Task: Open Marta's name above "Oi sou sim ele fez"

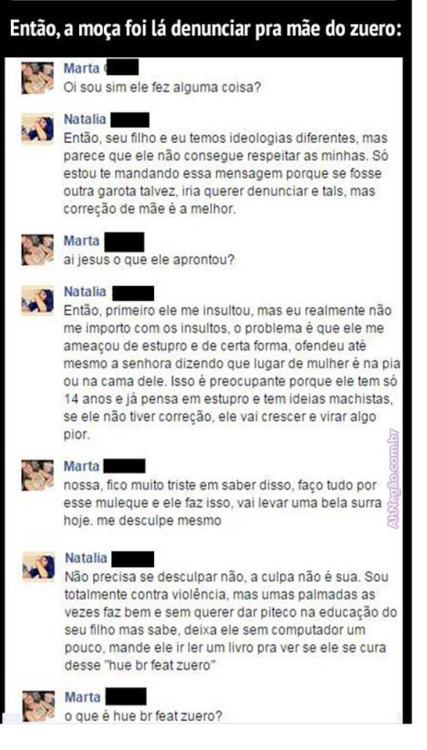Action: (x=81, y=68)
